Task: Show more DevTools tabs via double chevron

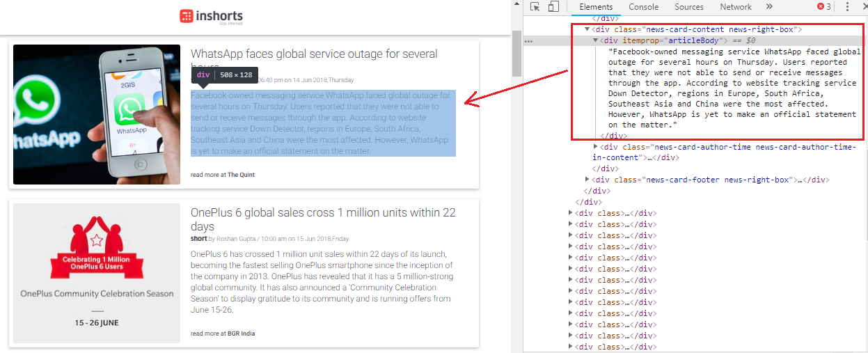Action: click(x=769, y=7)
